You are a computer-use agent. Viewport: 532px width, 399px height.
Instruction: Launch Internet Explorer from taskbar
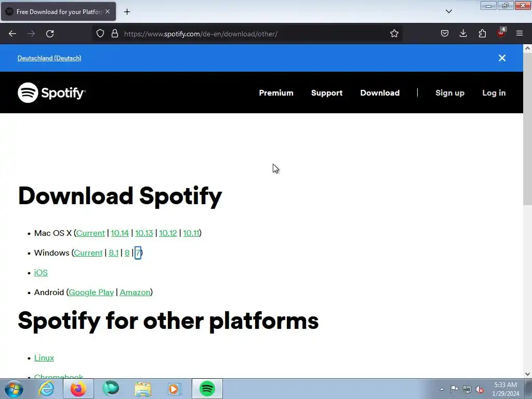(x=46, y=389)
